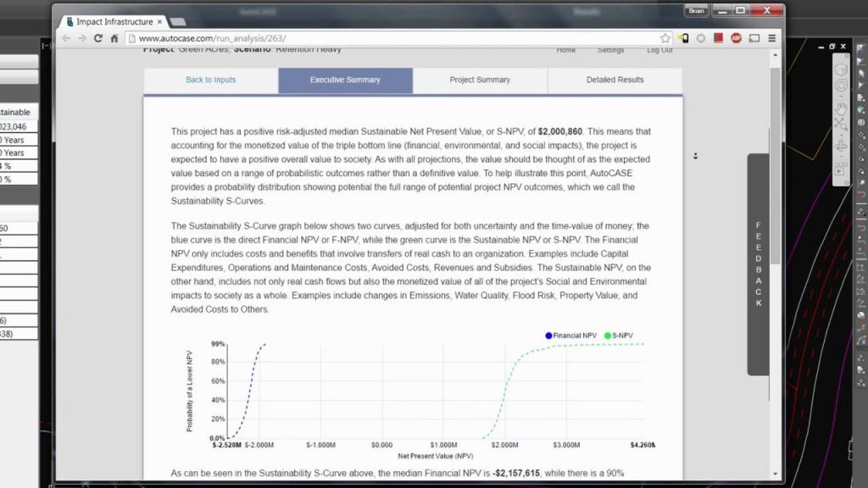Viewport: 868px width, 488px height.
Task: Click the gray circle extension icon
Action: pyautogui.click(x=701, y=38)
